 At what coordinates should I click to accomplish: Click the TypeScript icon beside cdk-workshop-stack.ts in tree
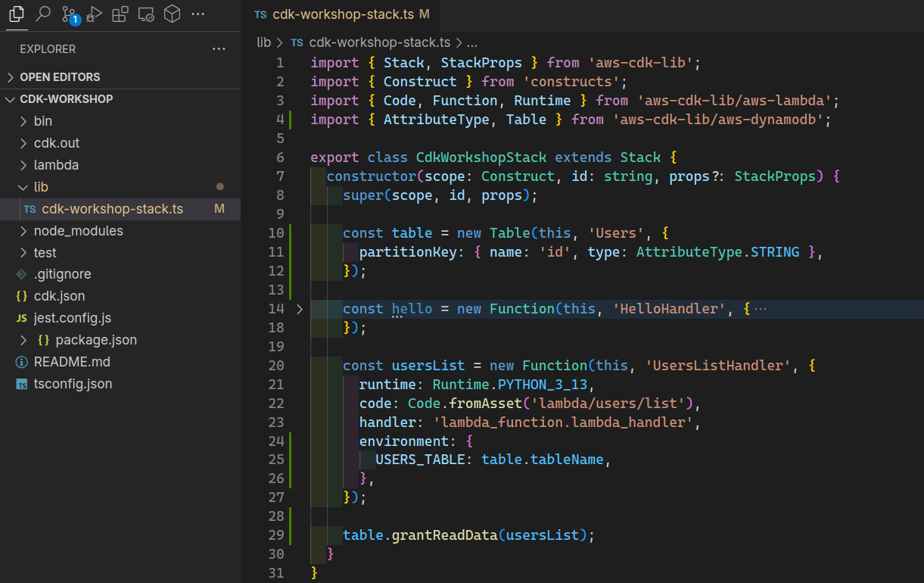30,210
